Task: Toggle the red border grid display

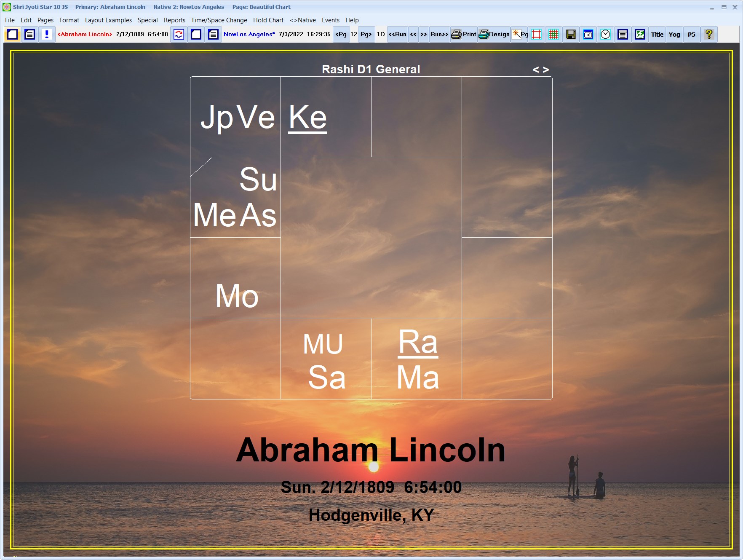Action: pos(537,35)
